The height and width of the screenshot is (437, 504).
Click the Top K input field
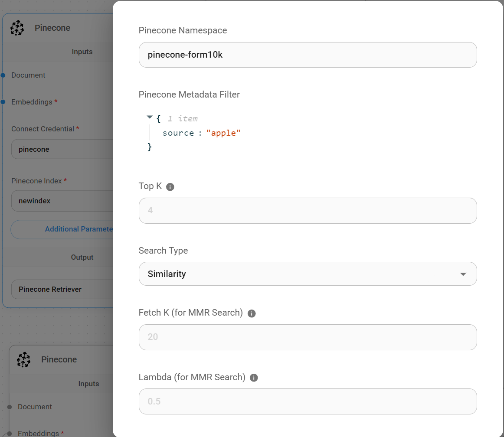(x=308, y=211)
